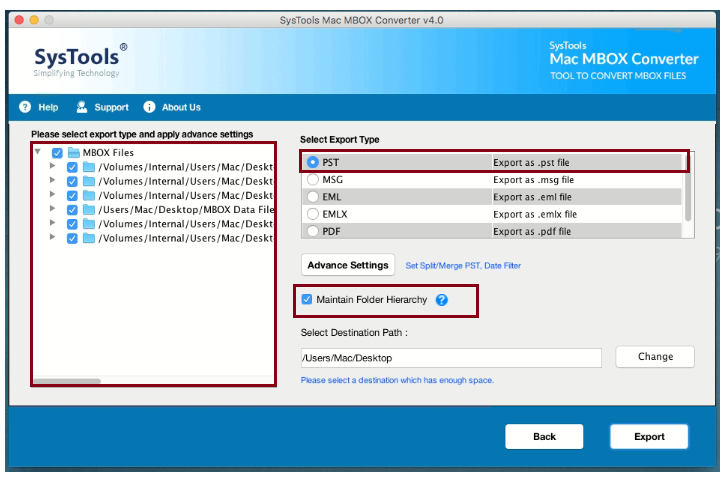723x481 pixels.
Task: Click Change to pick a destination
Action: [655, 356]
